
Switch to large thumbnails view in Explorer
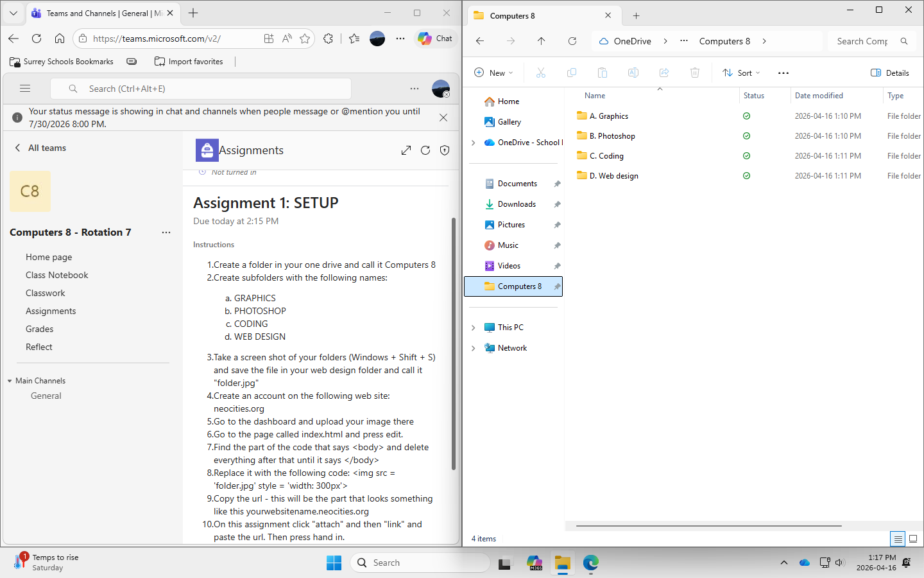tap(913, 539)
